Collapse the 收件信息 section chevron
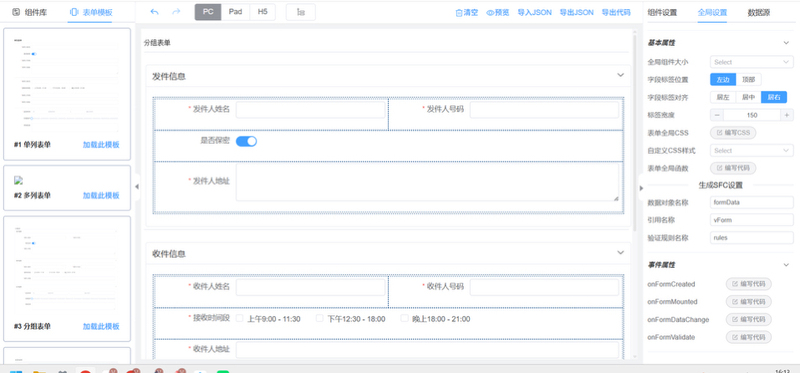Viewport: 800px width, 373px height. click(620, 253)
